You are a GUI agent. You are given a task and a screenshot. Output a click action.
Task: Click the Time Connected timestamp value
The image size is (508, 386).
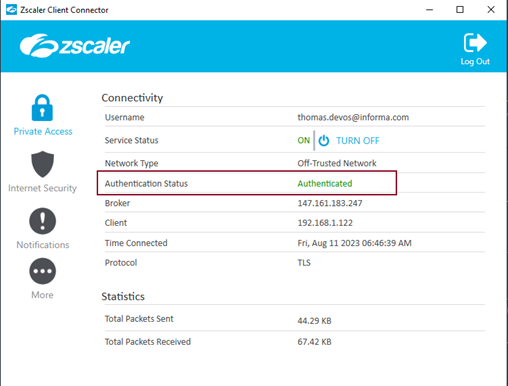354,243
